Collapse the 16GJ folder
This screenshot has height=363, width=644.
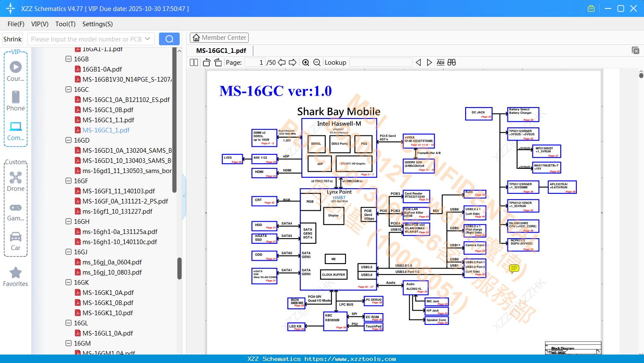(x=69, y=252)
